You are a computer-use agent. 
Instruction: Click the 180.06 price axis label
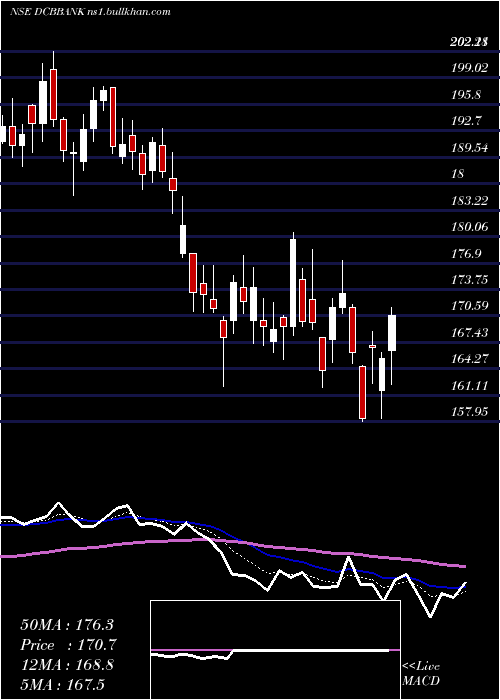(470, 227)
